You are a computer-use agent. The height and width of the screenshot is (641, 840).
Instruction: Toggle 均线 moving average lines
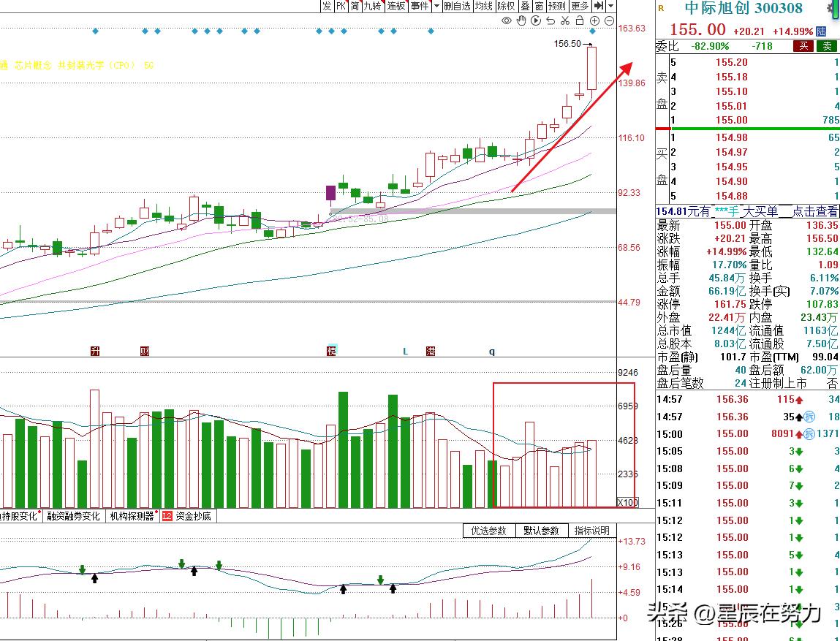click(483, 6)
